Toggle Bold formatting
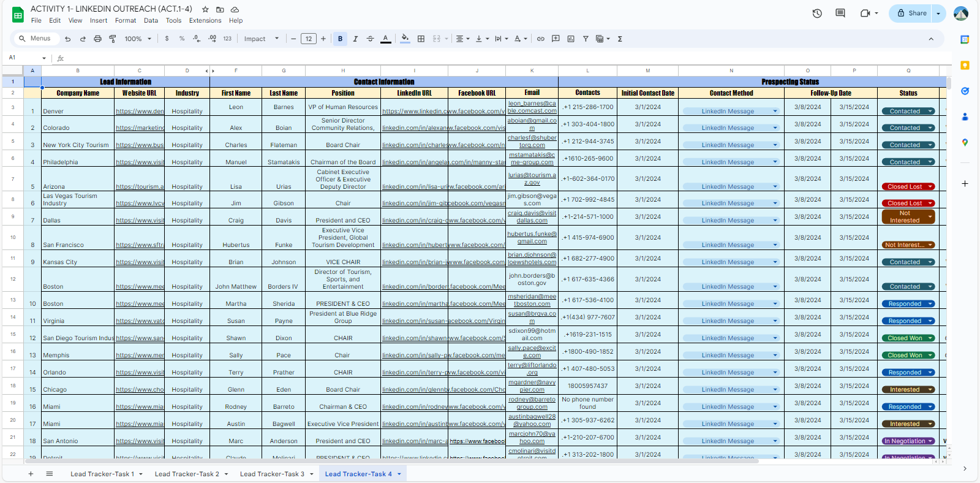The height and width of the screenshot is (483, 980). pyautogui.click(x=341, y=39)
